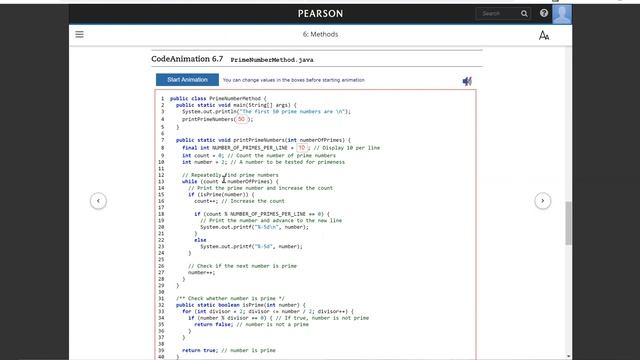Toggle the audio speaker icon
The height and width of the screenshot is (360, 640).
[x=467, y=81]
